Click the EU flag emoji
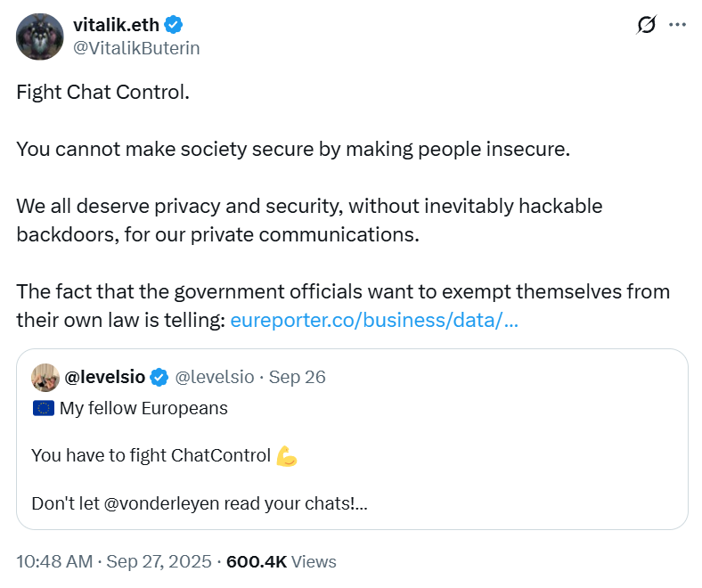The height and width of the screenshot is (588, 702). click(42, 409)
